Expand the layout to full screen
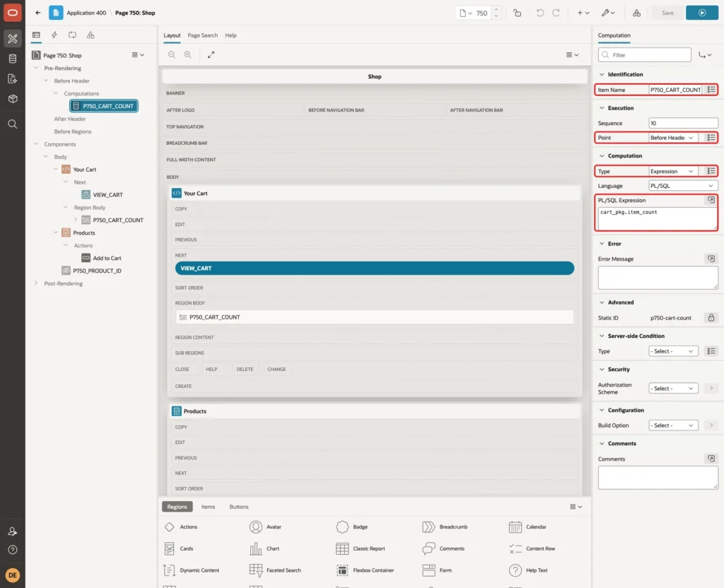The width and height of the screenshot is (724, 588). (x=211, y=54)
